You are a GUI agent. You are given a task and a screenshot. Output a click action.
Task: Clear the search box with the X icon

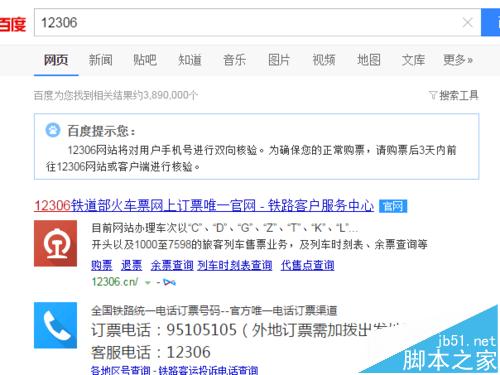pos(467,23)
